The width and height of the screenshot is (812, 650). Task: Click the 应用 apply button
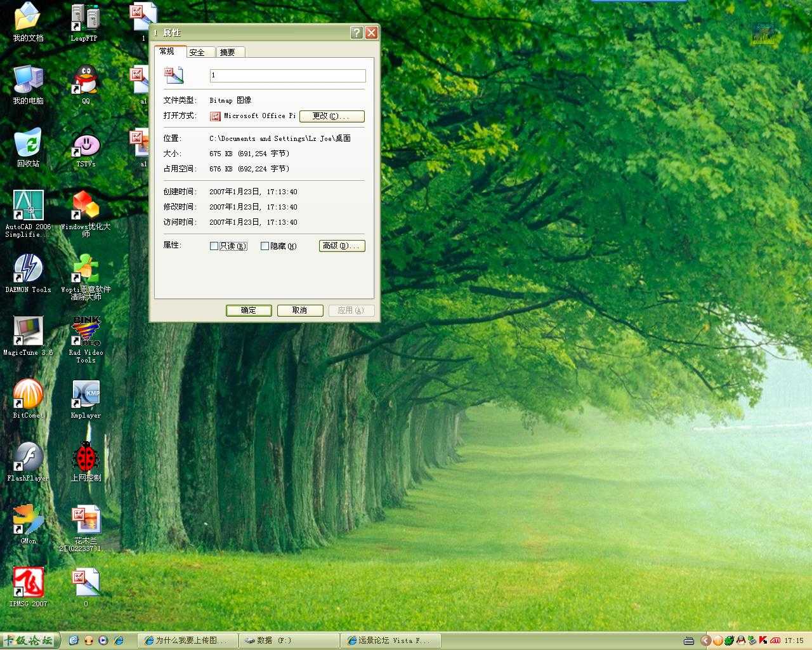click(x=351, y=310)
